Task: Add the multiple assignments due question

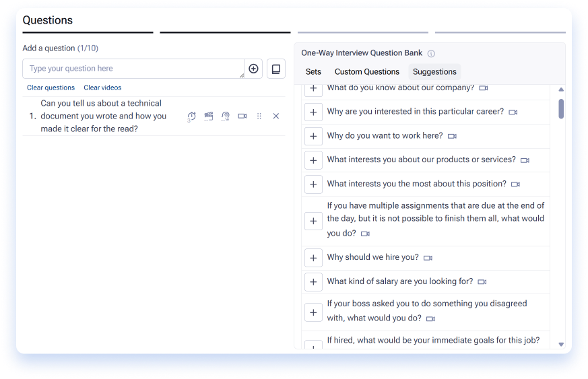Action: point(313,221)
